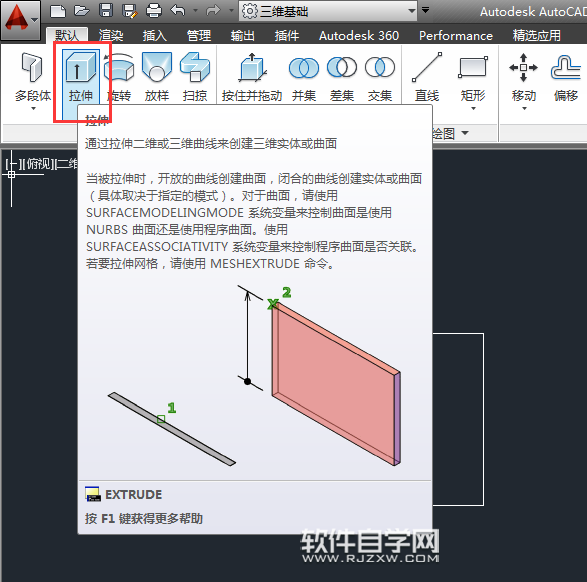
Task: Click the Save As icon
Action: click(x=130, y=11)
